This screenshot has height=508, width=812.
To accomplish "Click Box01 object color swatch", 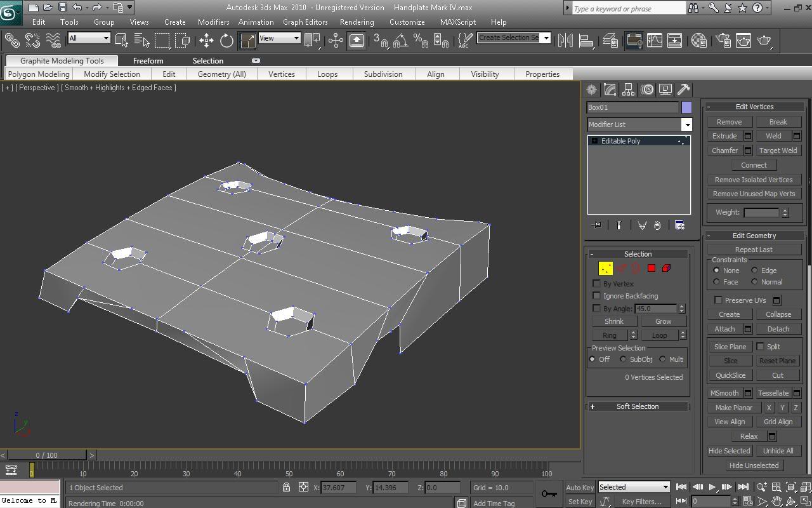I will (x=686, y=107).
